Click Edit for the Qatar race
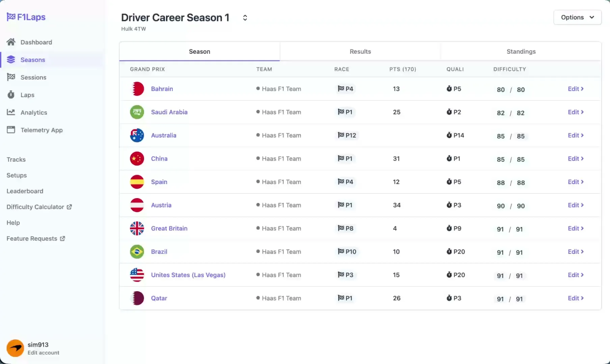 coord(575,298)
